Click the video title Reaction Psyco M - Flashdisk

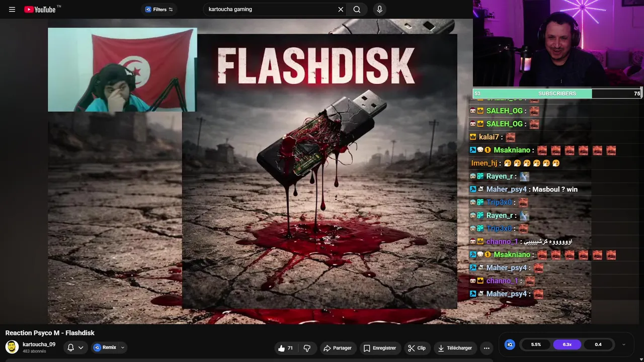(x=50, y=333)
